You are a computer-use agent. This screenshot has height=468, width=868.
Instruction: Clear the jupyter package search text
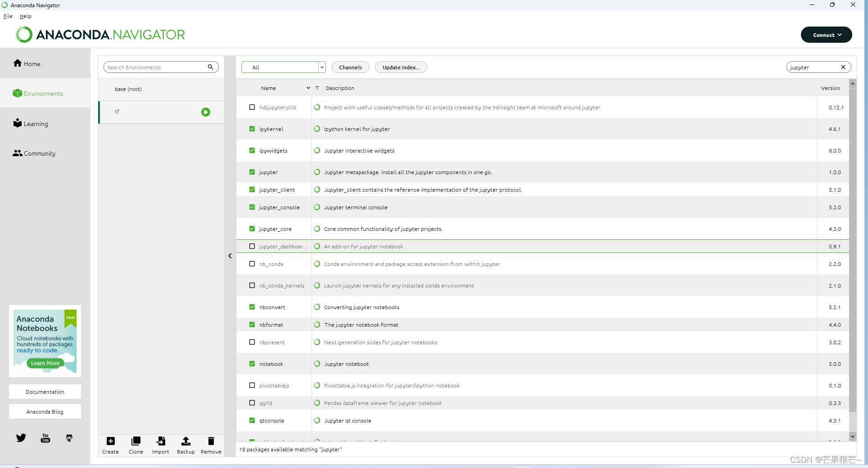point(843,67)
